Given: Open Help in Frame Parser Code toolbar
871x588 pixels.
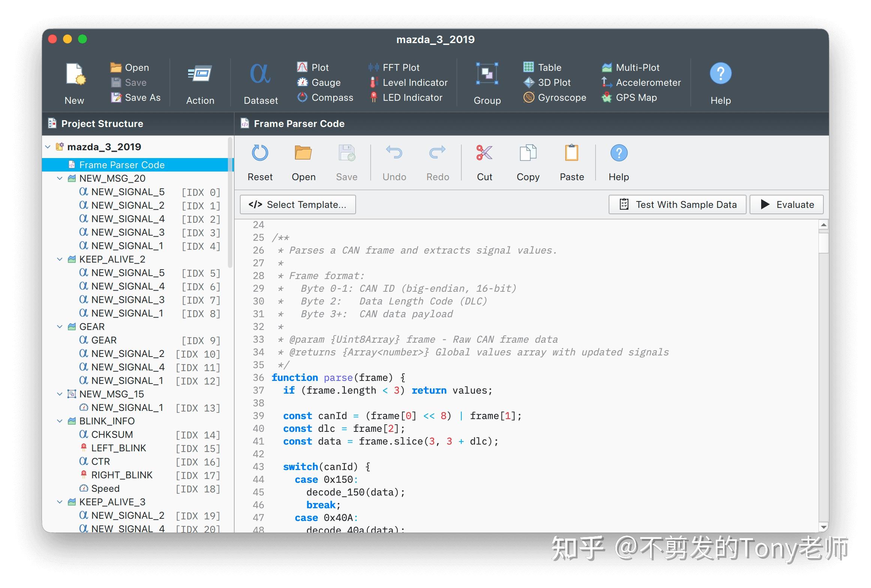Looking at the screenshot, I should coord(619,163).
